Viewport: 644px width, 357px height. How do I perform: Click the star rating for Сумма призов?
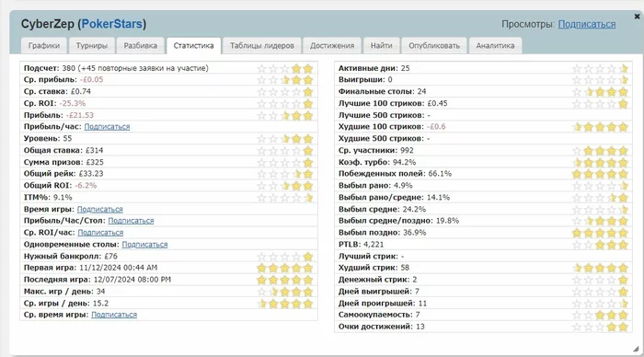(x=285, y=163)
